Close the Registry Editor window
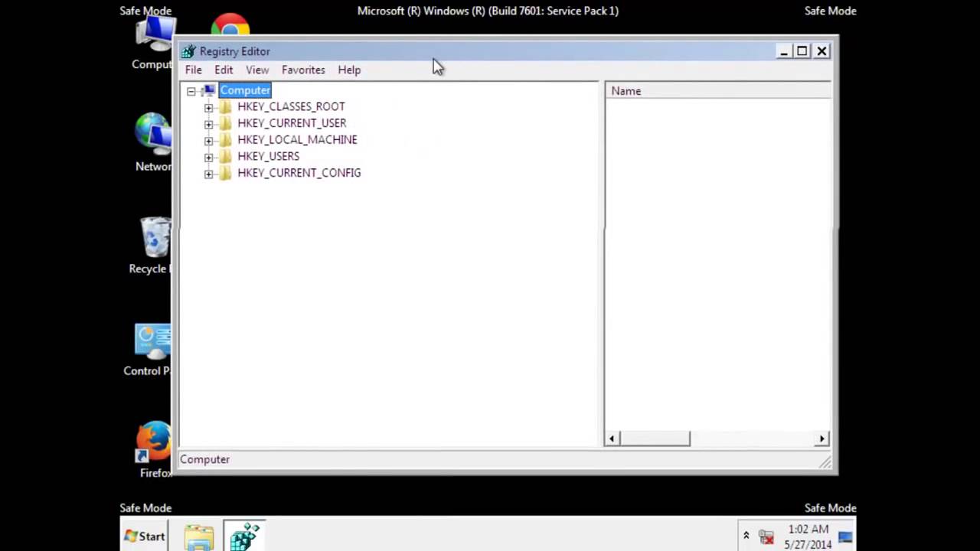Screen dimensions: 980x551 point(822,51)
